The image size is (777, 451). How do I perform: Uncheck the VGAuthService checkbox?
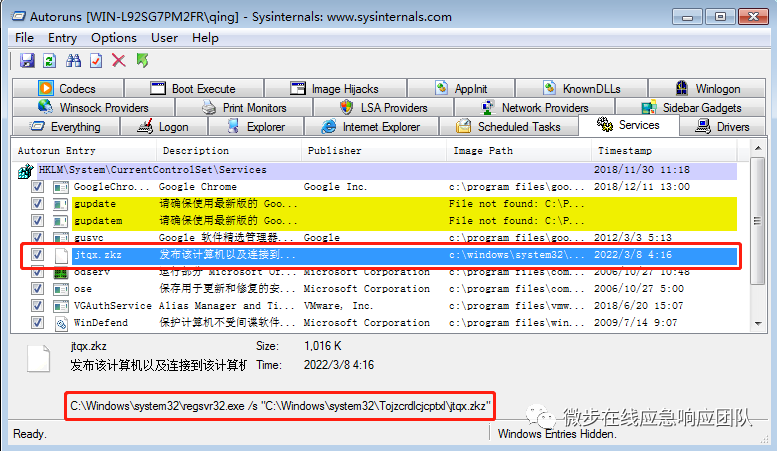click(37, 306)
